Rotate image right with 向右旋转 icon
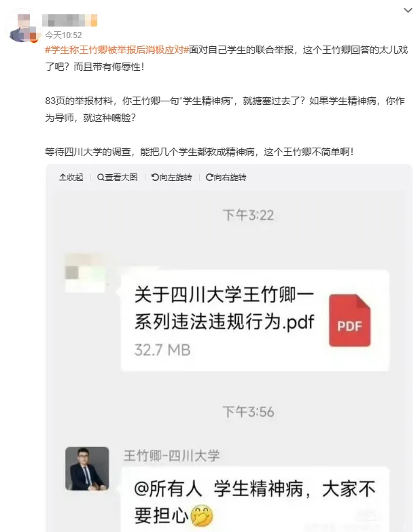Screen dimensions: 420x532 209,177
